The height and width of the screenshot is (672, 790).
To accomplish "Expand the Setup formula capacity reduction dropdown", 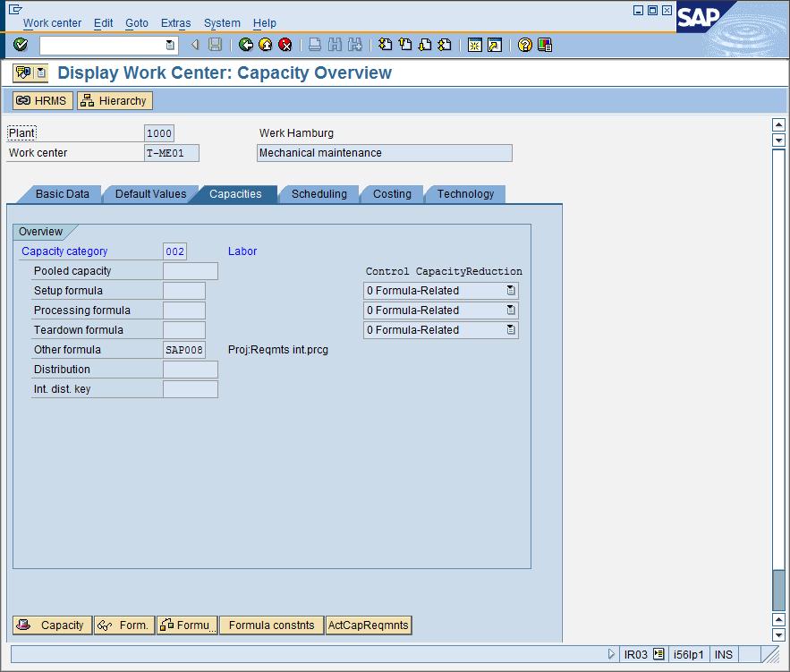I will (x=511, y=290).
